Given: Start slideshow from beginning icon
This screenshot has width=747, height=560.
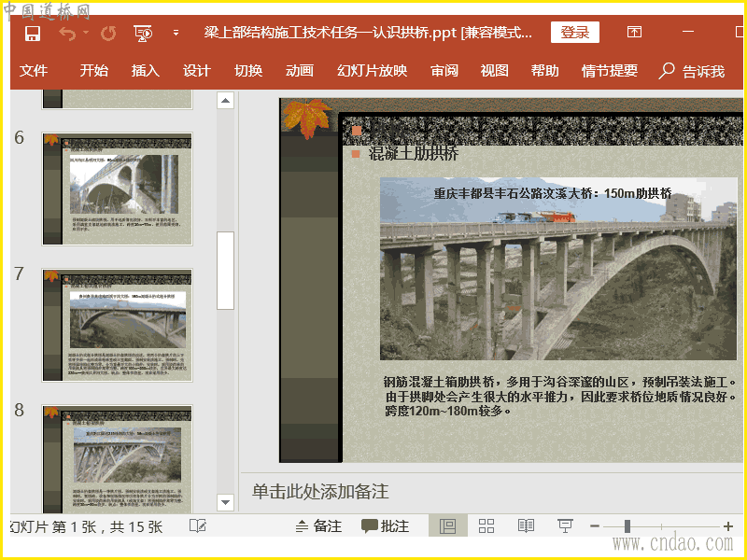Looking at the screenshot, I should [143, 34].
